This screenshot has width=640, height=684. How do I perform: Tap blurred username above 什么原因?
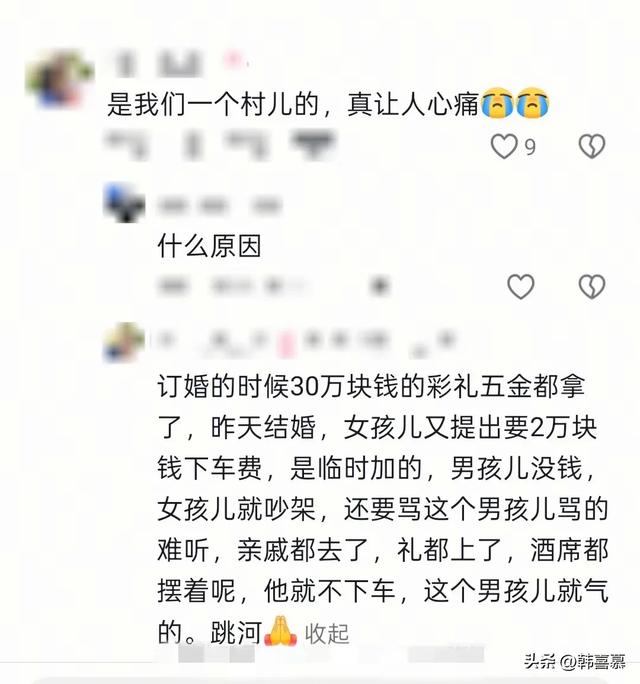tap(219, 205)
